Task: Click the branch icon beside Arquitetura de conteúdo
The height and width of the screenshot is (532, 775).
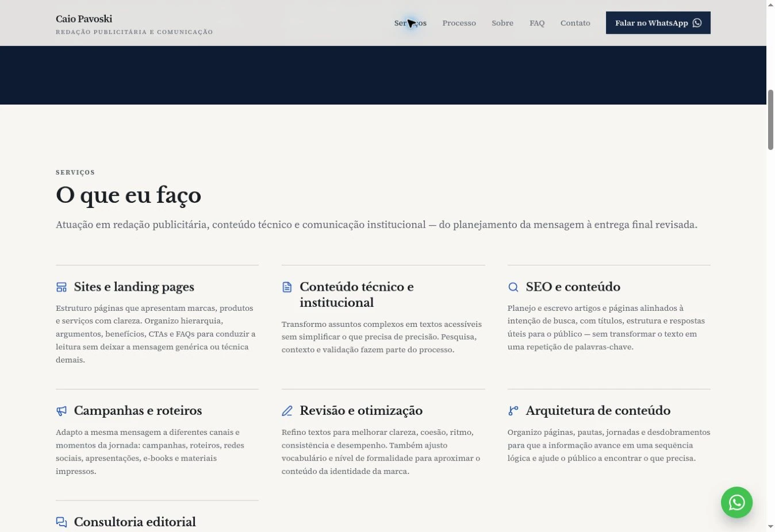Action: [x=513, y=411]
